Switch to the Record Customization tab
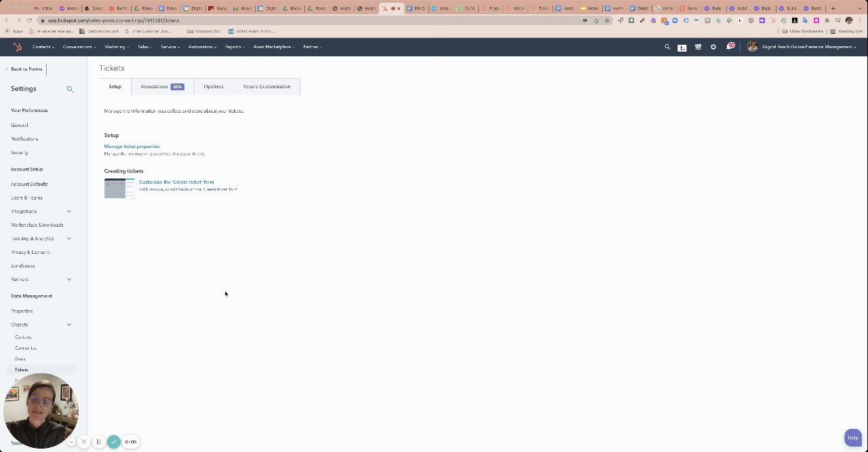 (x=267, y=86)
